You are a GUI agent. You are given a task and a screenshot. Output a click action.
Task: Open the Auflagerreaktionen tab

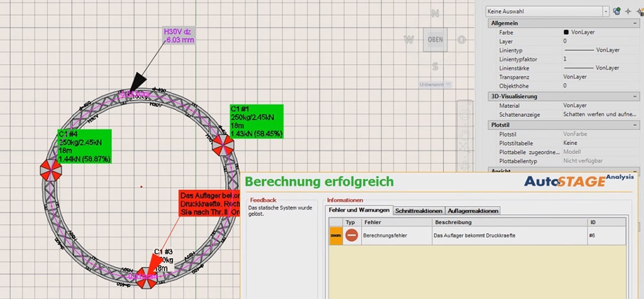(473, 211)
